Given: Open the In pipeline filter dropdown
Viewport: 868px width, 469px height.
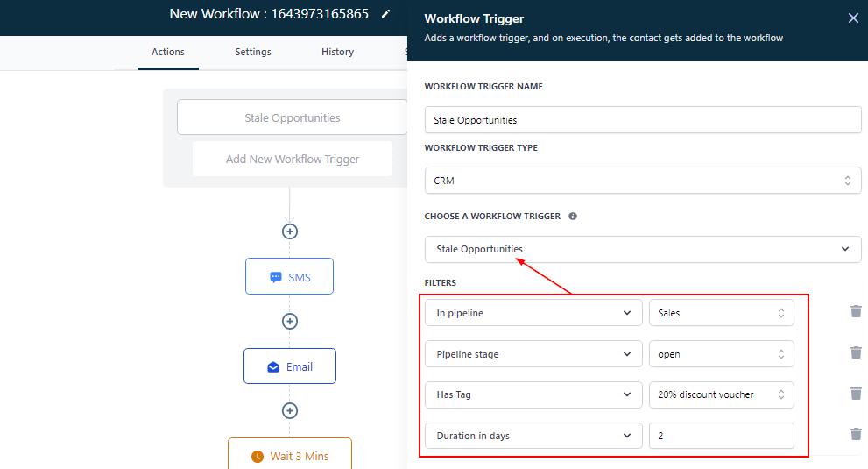Looking at the screenshot, I should pos(533,313).
